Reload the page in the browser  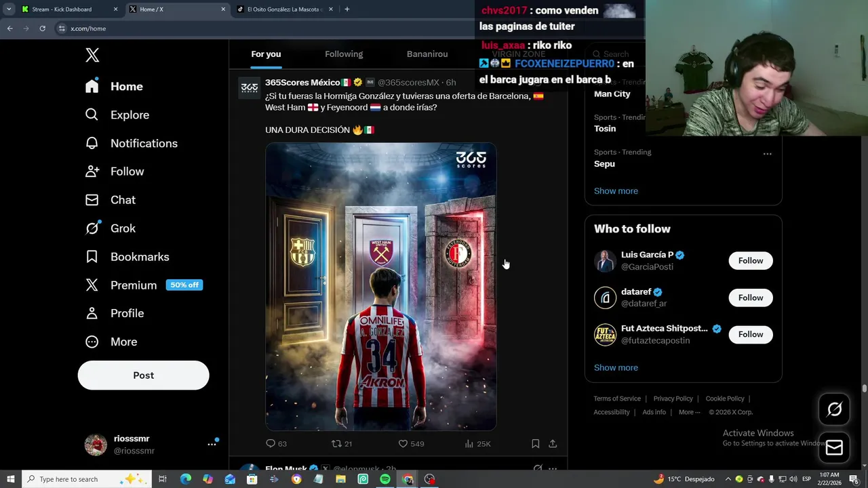42,28
